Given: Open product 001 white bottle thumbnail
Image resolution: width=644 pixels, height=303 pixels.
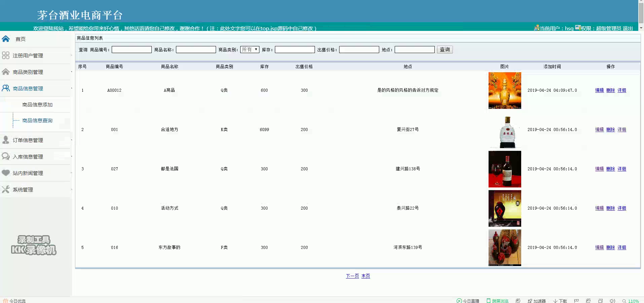Looking at the screenshot, I should click(x=505, y=130).
